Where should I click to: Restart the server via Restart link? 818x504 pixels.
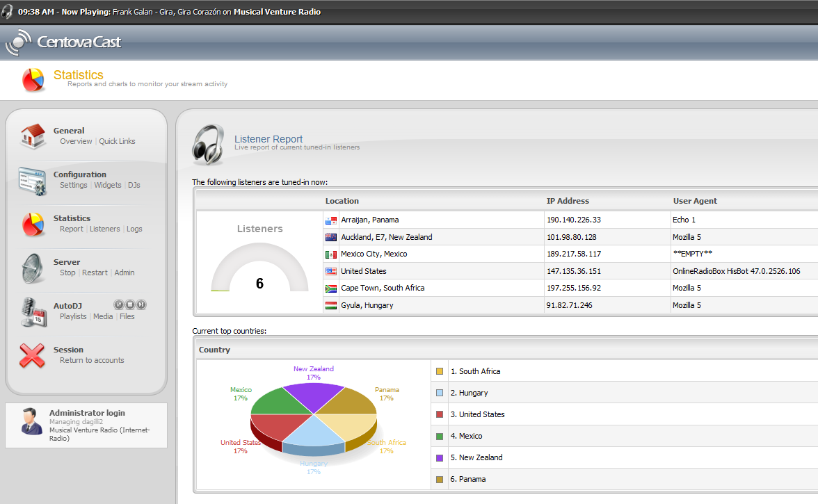click(x=95, y=273)
